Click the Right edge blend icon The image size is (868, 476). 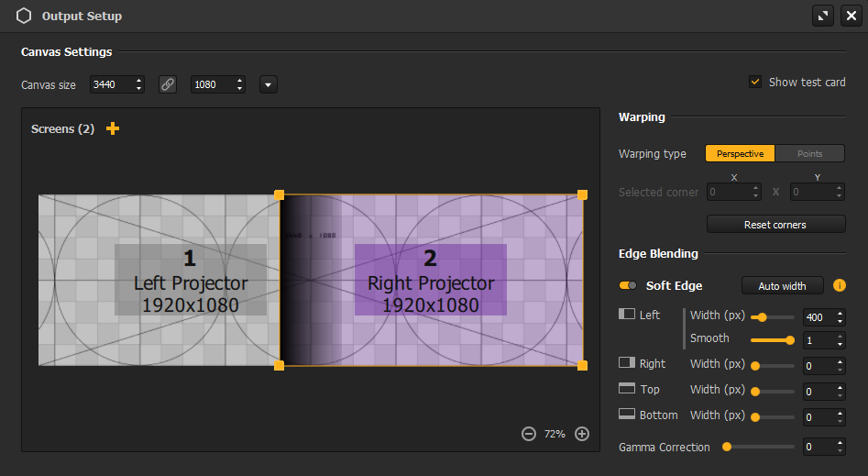click(627, 363)
